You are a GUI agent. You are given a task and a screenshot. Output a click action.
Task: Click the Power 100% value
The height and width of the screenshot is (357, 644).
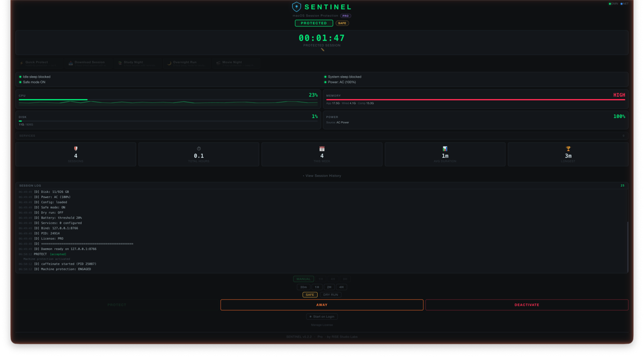(619, 116)
